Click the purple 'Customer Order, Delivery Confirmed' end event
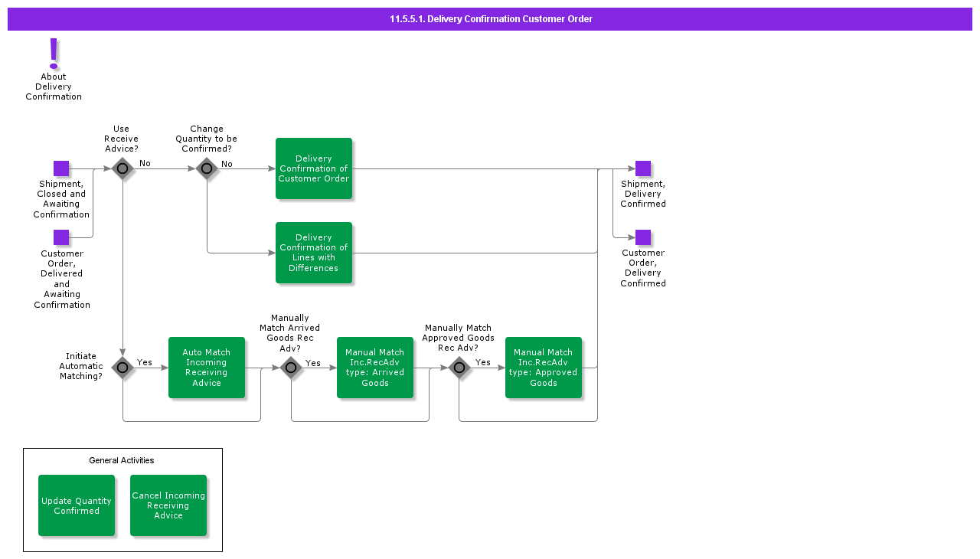Viewport: 980px width, 559px height. click(x=643, y=237)
